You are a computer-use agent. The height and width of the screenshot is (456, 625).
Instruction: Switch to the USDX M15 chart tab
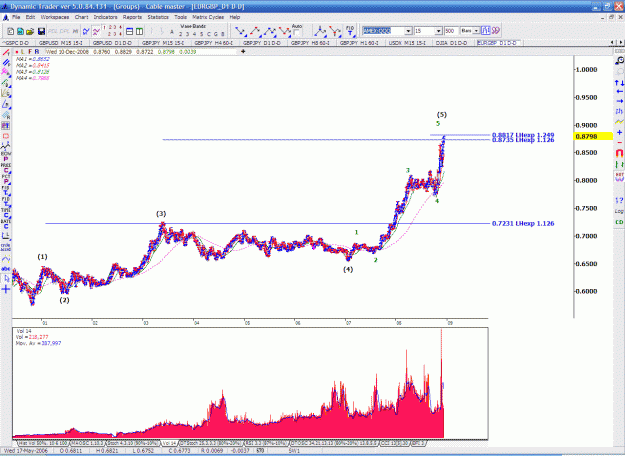[x=407, y=43]
